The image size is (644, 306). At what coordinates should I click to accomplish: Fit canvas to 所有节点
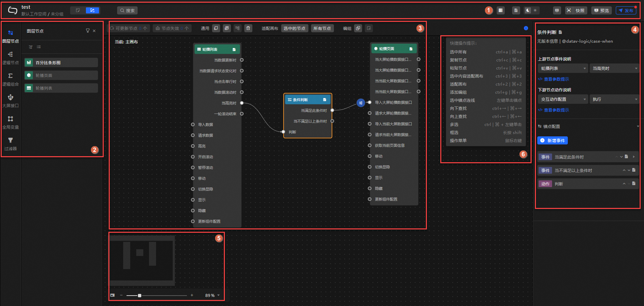pyautogui.click(x=322, y=28)
